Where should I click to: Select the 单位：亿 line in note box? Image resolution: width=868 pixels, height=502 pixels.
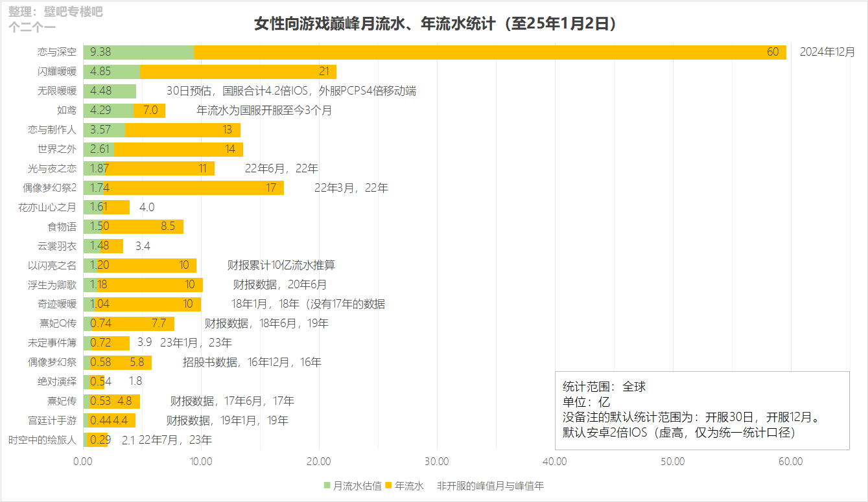click(x=586, y=402)
